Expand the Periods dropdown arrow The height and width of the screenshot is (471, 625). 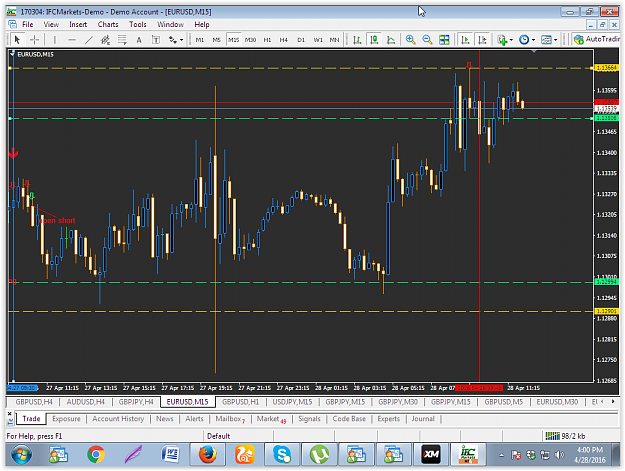533,40
